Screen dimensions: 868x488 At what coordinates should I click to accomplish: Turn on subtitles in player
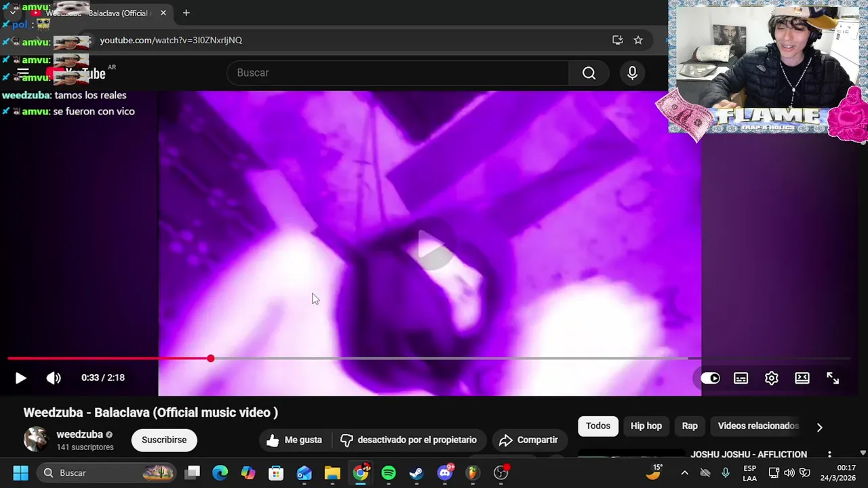click(x=741, y=378)
